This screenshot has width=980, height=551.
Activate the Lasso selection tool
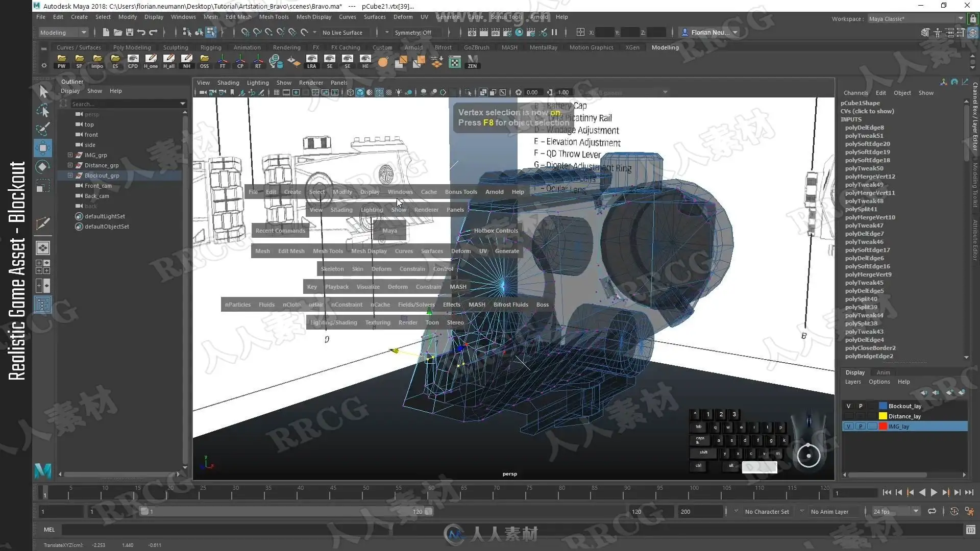point(43,110)
